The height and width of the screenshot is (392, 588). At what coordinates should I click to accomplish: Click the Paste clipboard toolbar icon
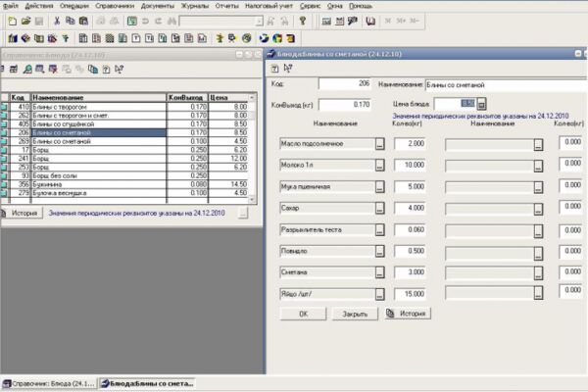pos(83,21)
